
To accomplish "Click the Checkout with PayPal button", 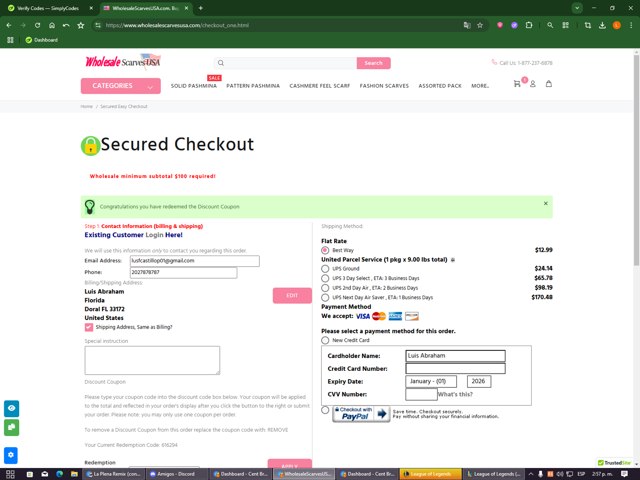I will [361, 414].
